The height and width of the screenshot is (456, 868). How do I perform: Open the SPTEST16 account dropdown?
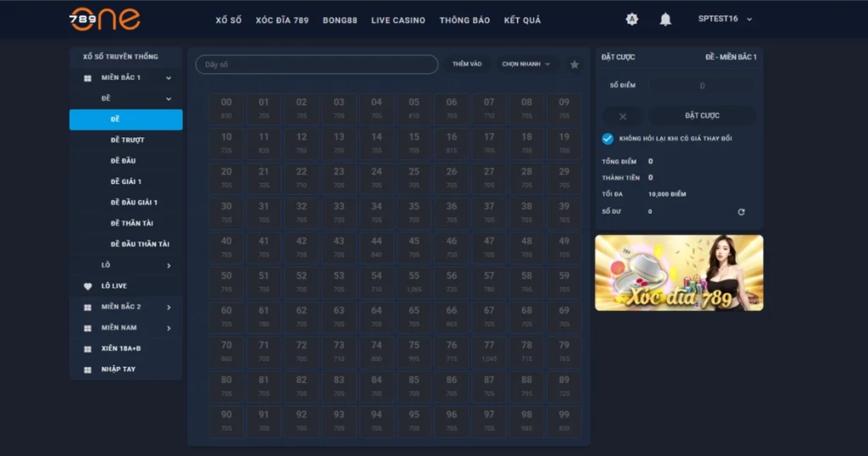726,19
